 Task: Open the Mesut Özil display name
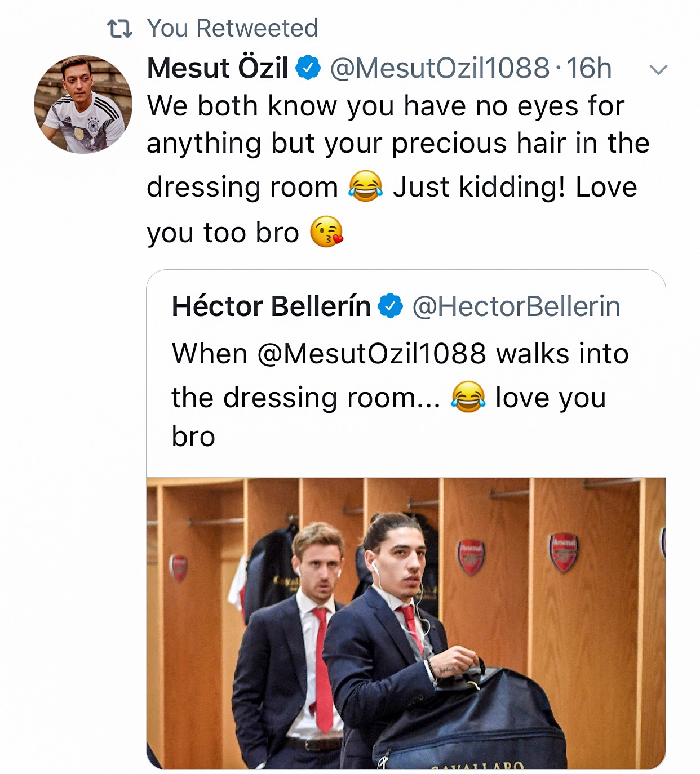point(218,68)
